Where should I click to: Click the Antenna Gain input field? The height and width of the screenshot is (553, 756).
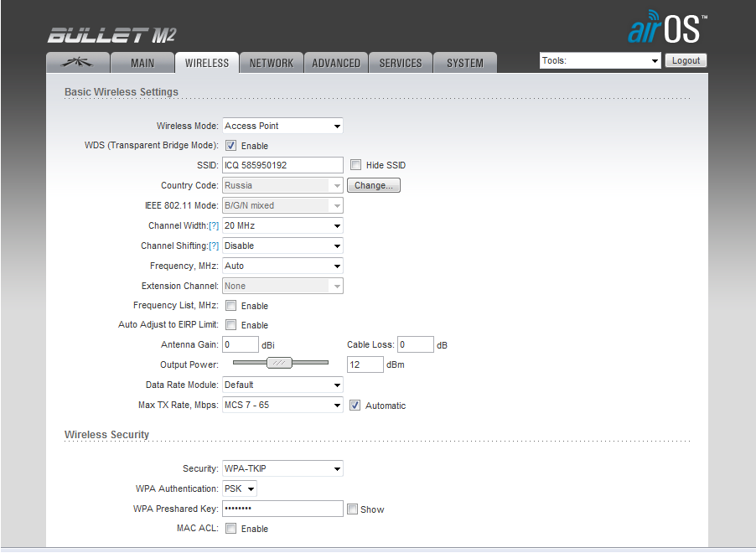[241, 344]
